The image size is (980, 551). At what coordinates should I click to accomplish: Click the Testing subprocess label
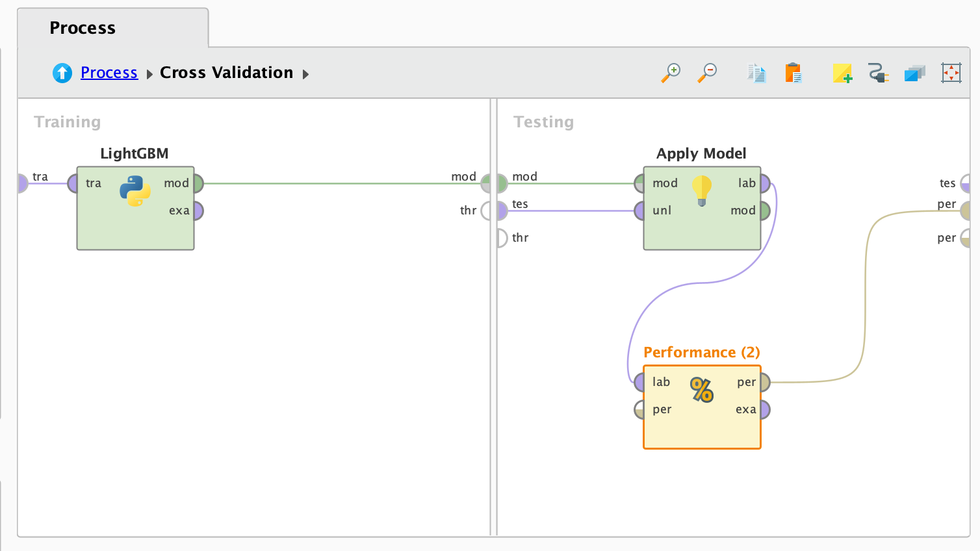point(544,122)
